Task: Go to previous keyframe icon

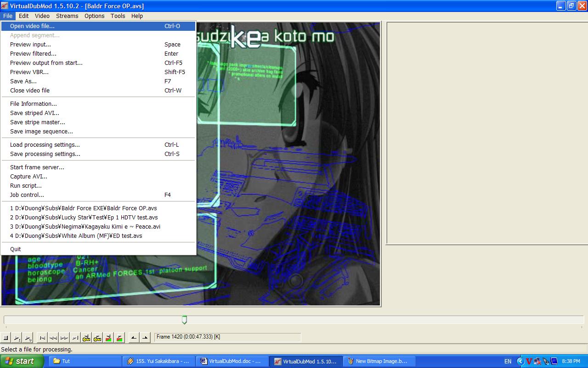Action: pos(86,338)
